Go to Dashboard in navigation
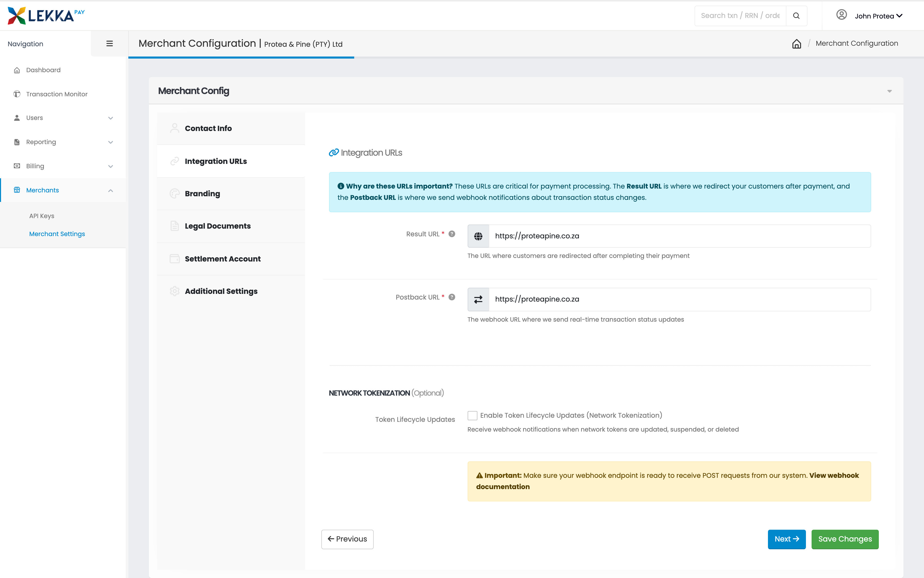 coord(43,70)
